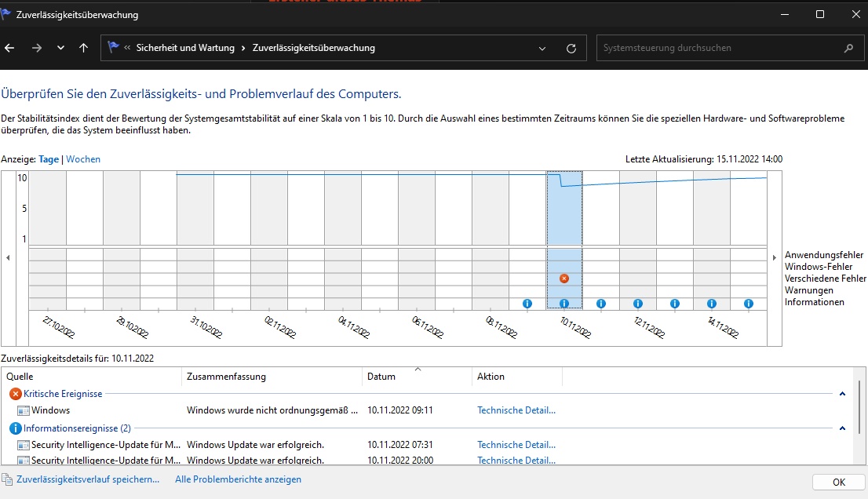Minimize the Zuverlässigkeitsüberwachung window

pyautogui.click(x=784, y=14)
